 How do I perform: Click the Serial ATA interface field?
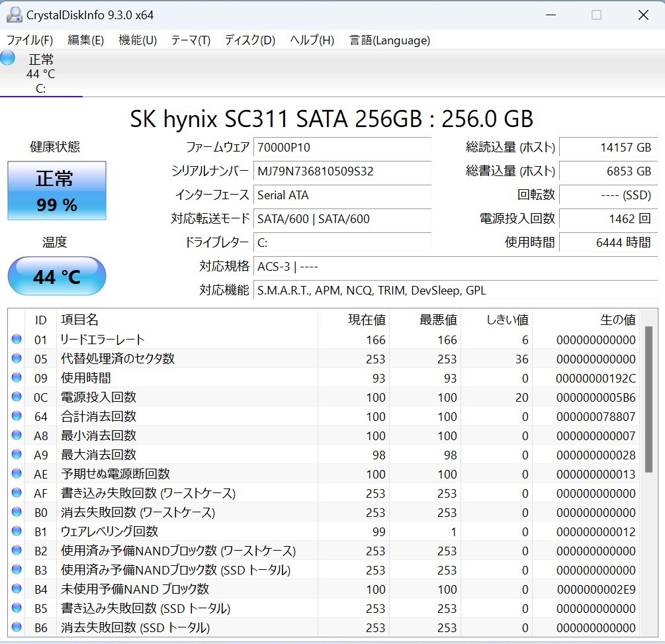[342, 195]
